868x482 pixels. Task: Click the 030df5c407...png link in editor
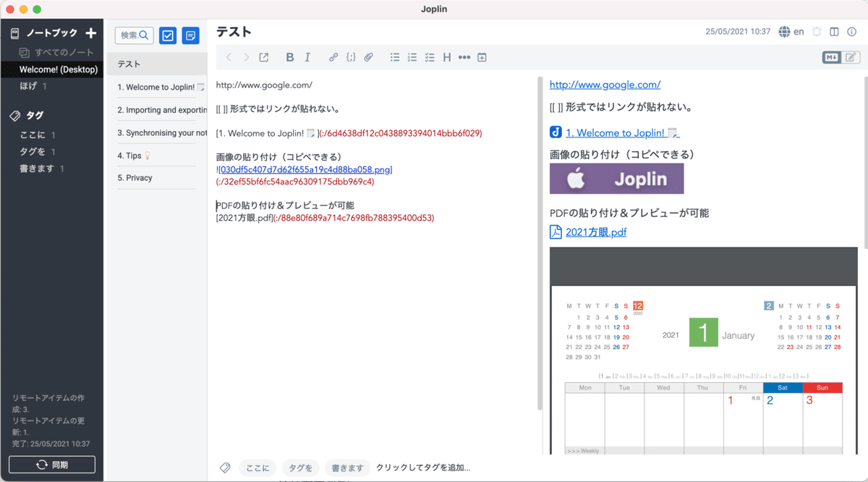click(305, 169)
